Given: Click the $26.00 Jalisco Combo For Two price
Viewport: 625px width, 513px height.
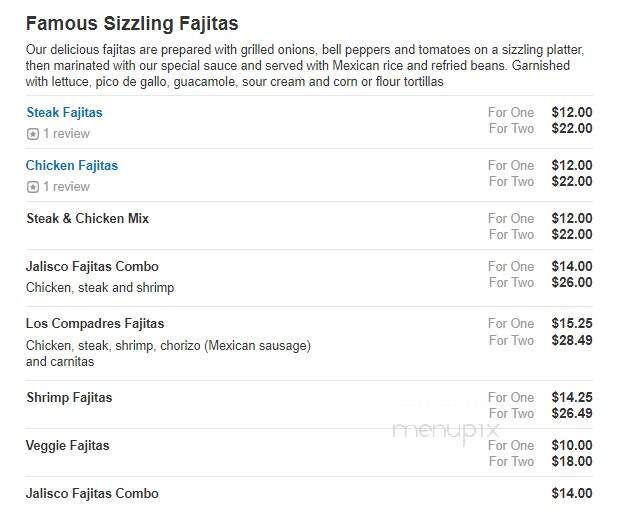Looking at the screenshot, I should pos(572,282).
